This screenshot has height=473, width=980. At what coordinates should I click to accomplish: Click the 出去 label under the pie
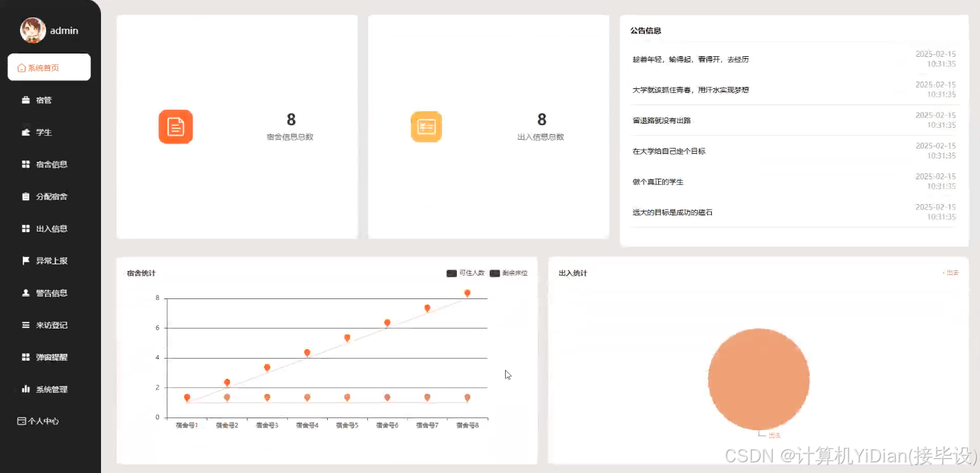click(x=775, y=436)
